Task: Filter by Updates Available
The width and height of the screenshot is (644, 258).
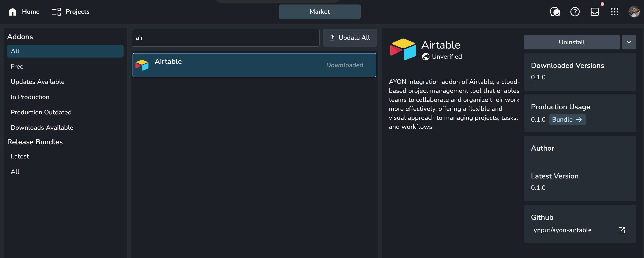Action: 65,82
